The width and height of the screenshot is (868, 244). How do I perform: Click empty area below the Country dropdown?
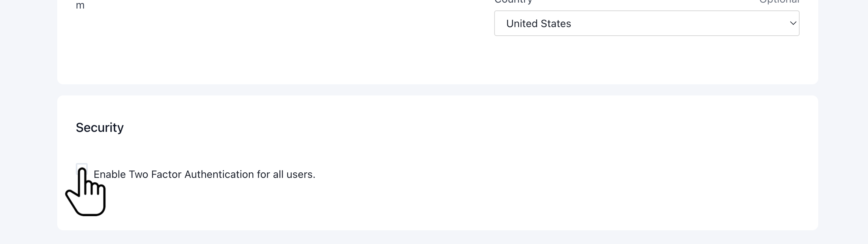point(647,59)
